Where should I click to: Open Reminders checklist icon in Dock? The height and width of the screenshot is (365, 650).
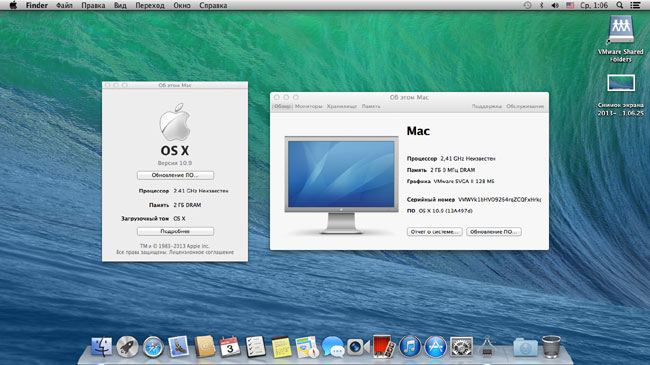click(256, 347)
